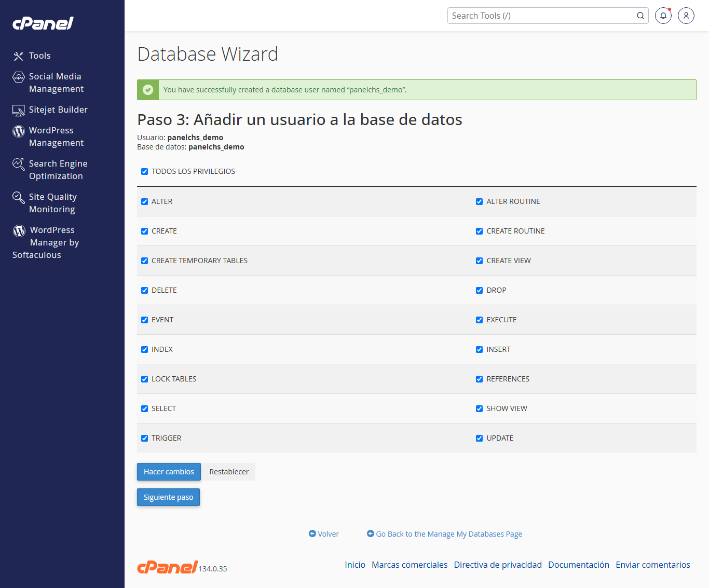Click the Hacer cambios button
The image size is (709, 588).
click(x=169, y=472)
